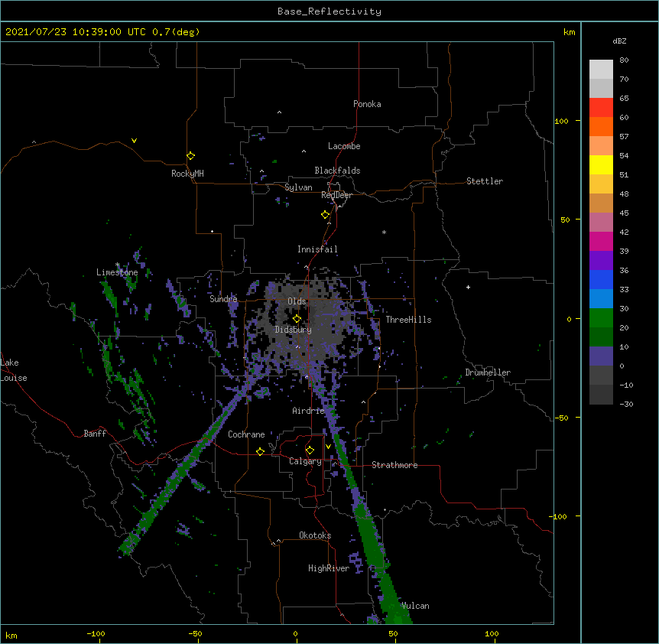Screen dimensions: 659x644
Task: Click the white asterisk marker east of Innisfail
Action: click(x=384, y=233)
